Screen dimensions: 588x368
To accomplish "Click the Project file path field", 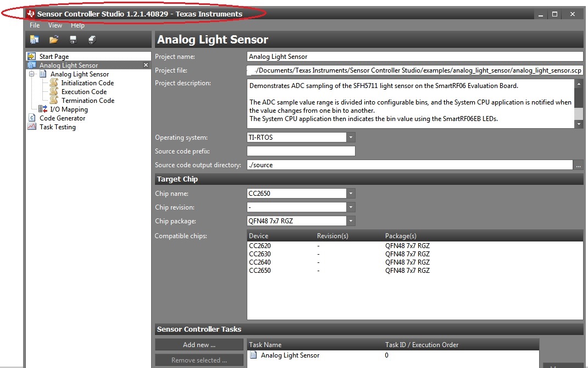I will click(415, 70).
